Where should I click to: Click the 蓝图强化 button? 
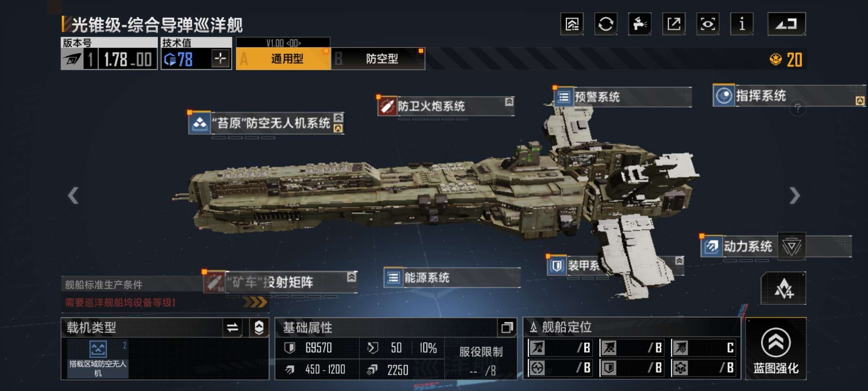[776, 349]
